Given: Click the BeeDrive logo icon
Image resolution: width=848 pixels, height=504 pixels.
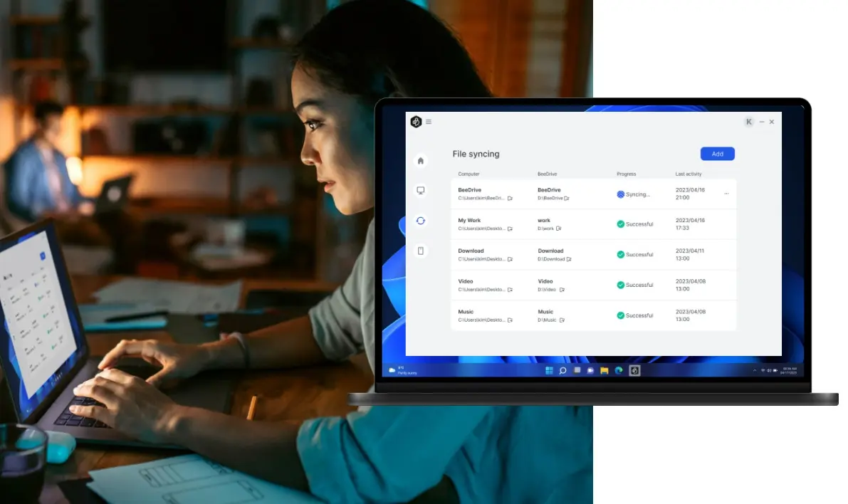Looking at the screenshot, I should coord(417,122).
